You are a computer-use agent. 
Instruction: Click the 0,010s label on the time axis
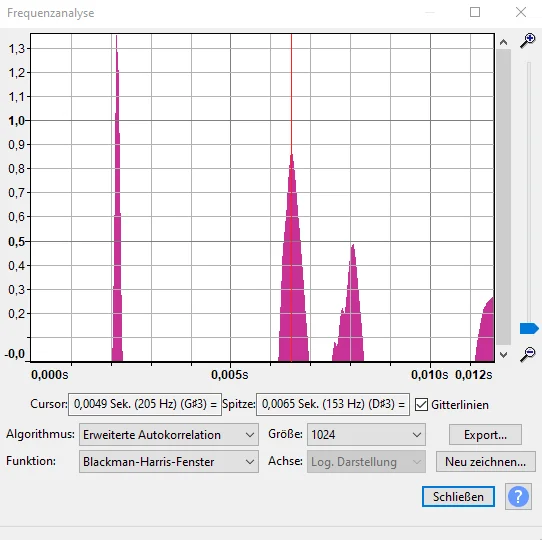(429, 374)
